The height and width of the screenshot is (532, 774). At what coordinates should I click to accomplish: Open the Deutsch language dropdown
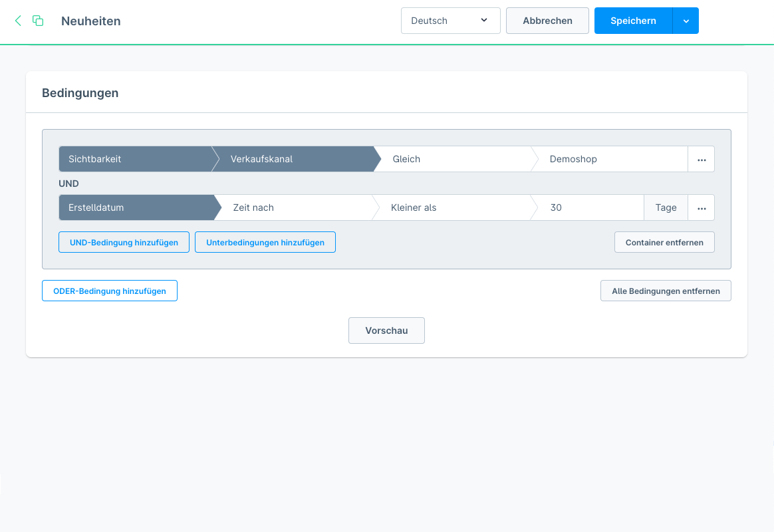pyautogui.click(x=450, y=21)
